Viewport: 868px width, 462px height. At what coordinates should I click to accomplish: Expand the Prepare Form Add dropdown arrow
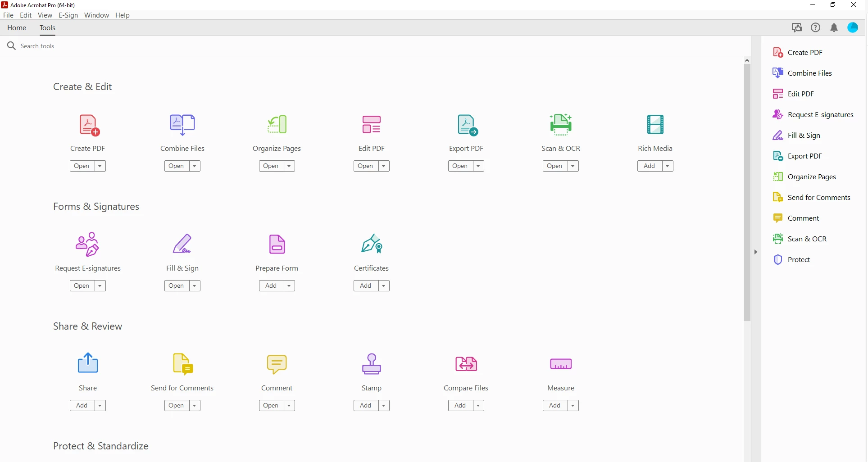(x=289, y=286)
